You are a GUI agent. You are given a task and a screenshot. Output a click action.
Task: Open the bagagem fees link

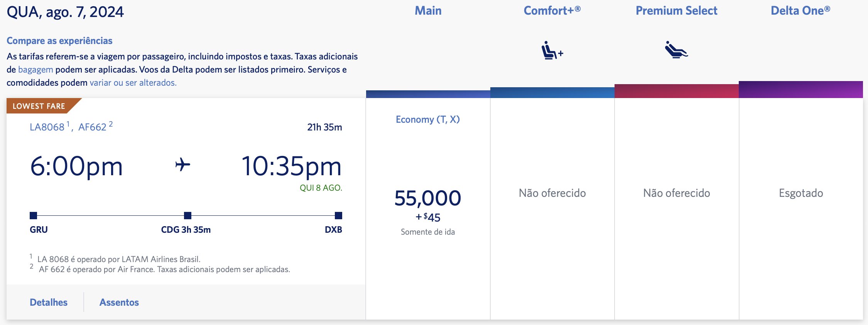pos(35,69)
